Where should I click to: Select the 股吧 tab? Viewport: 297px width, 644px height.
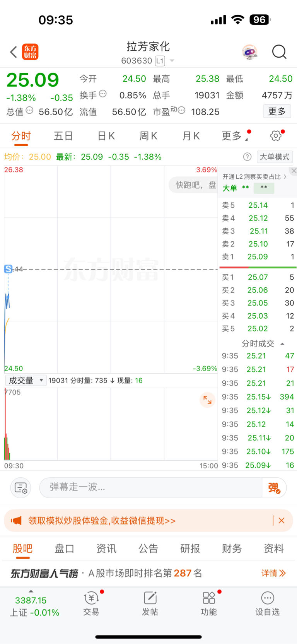pos(22,548)
